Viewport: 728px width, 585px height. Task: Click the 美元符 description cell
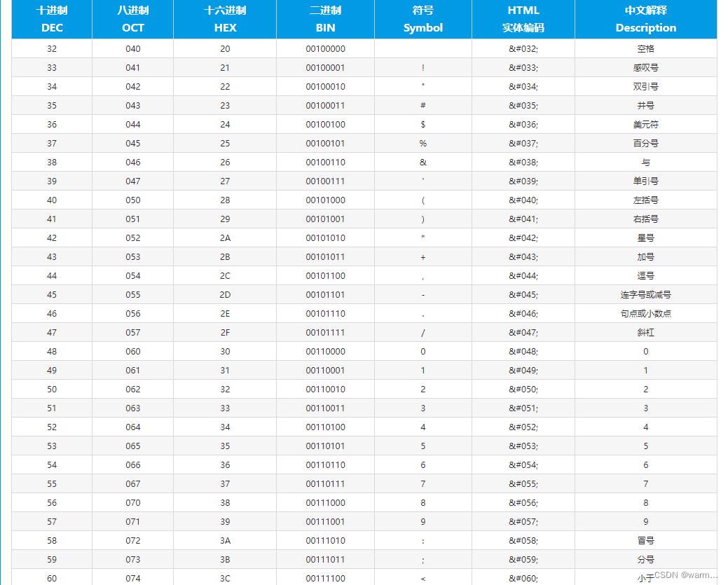[x=646, y=125]
